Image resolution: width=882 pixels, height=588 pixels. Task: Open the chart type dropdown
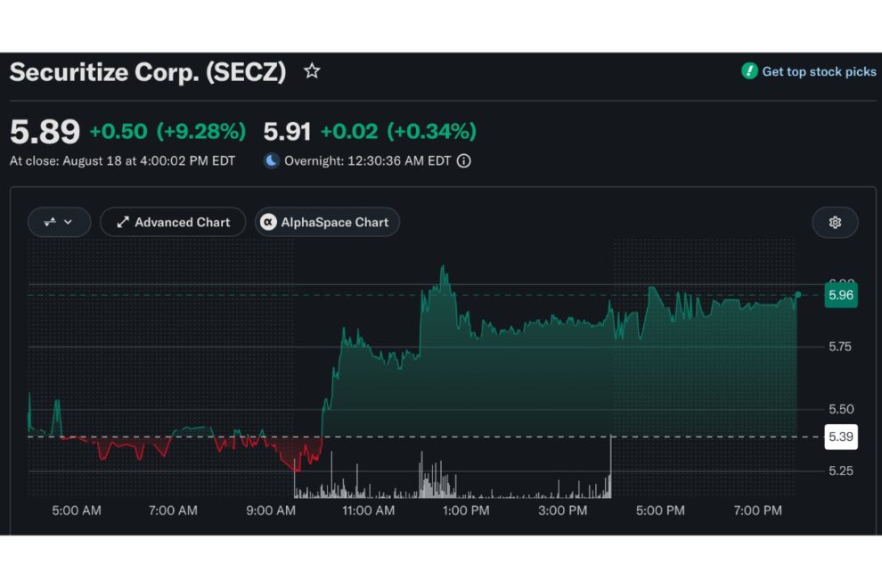pyautogui.click(x=59, y=222)
